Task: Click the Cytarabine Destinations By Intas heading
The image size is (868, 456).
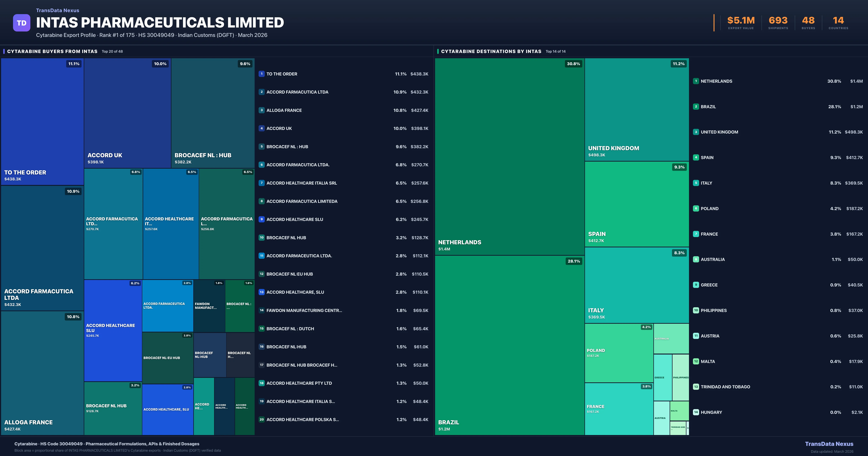Action: [491, 52]
